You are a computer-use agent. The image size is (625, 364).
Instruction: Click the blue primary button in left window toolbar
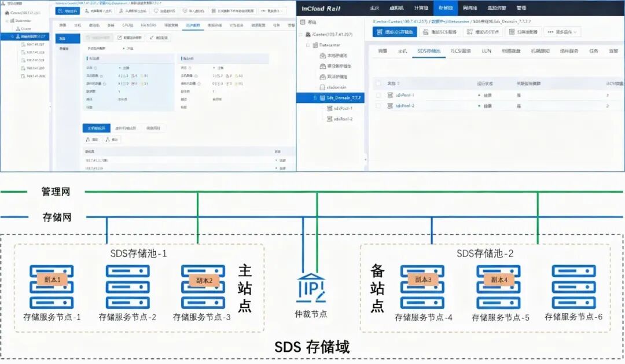pyautogui.click(x=67, y=11)
